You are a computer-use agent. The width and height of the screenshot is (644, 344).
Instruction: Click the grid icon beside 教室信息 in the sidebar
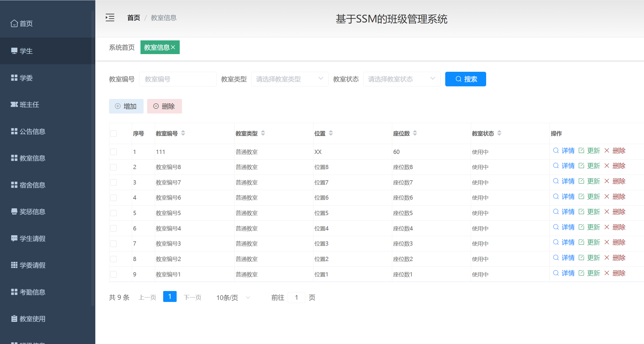tap(14, 158)
